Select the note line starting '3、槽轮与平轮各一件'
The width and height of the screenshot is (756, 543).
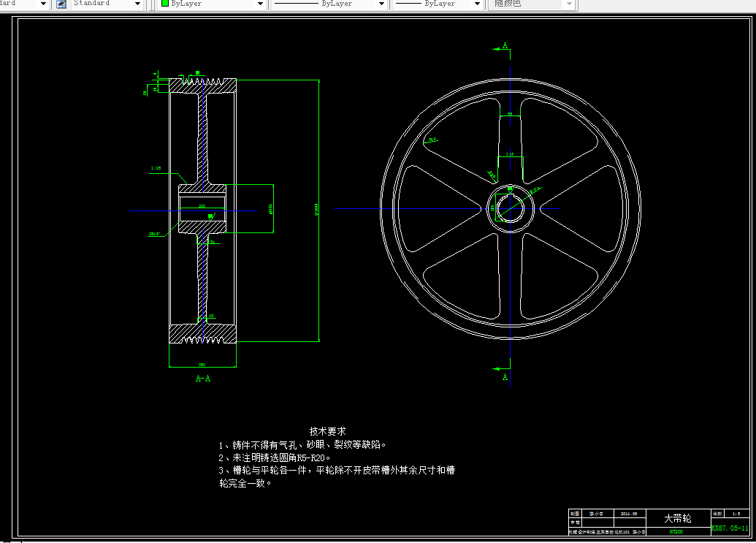(x=337, y=470)
